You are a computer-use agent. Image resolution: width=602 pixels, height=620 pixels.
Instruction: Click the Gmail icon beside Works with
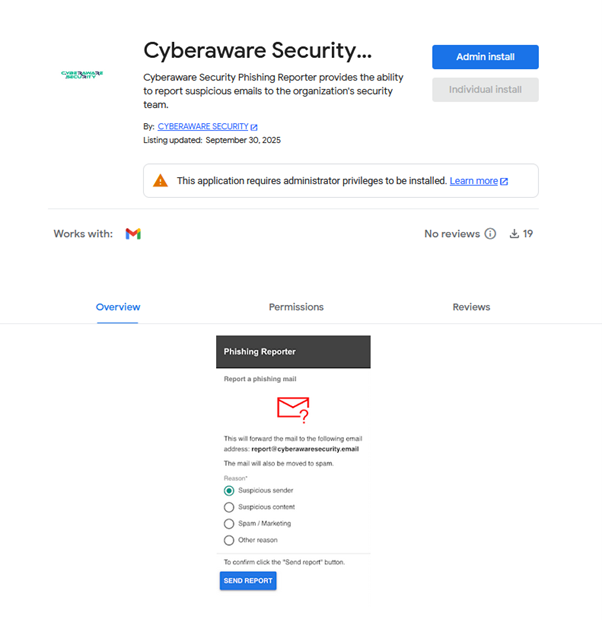click(x=133, y=234)
